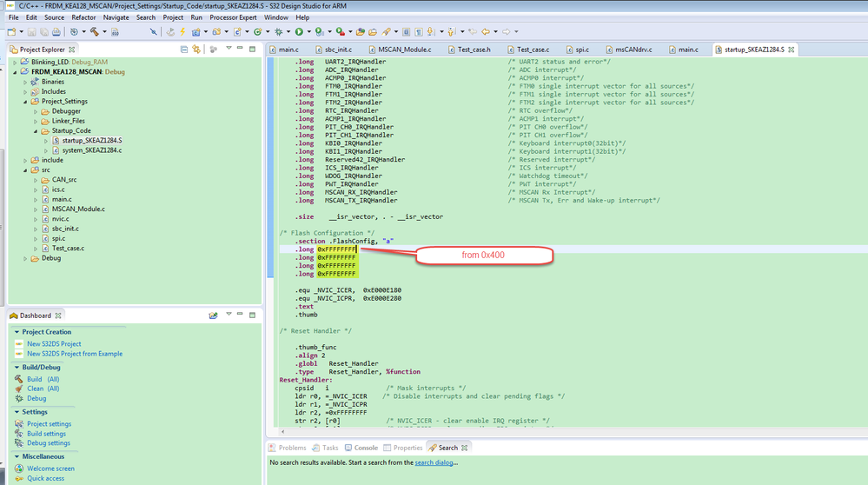Switch to the msCANdrv.c editor tab

(629, 50)
